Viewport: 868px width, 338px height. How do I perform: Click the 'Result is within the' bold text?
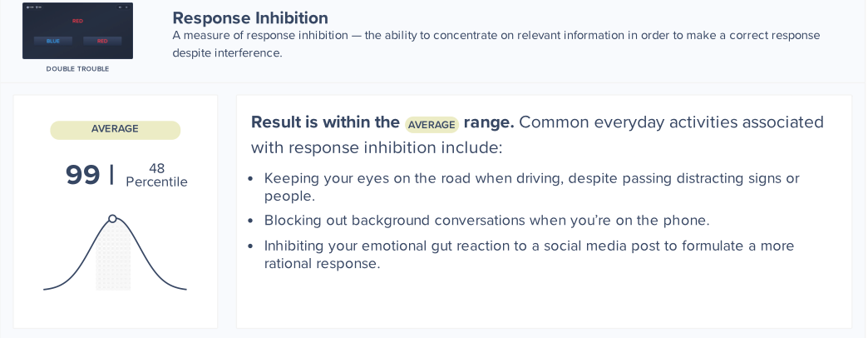click(325, 122)
